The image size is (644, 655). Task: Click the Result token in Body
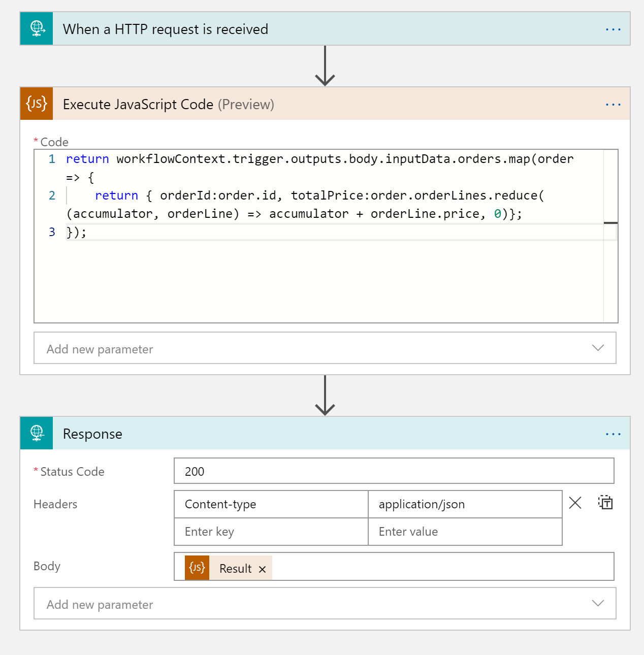coord(235,568)
